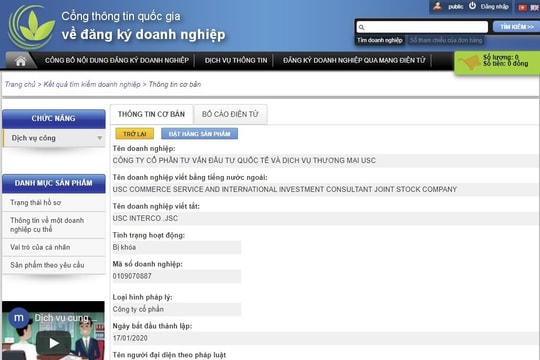540x360 pixels.
Task: Click abbreviation USC INTERCO.,JSC text
Action: coord(145,218)
